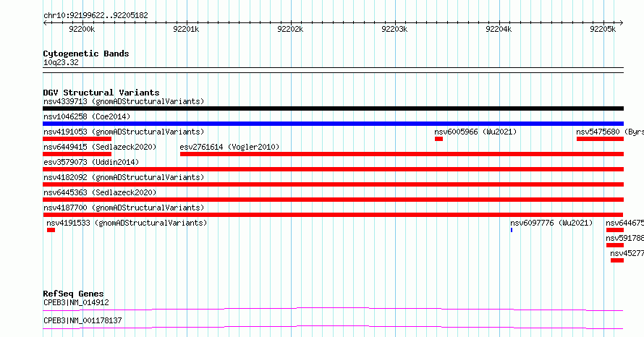Click nsv4187700 gnomADStructuralVariants label
This screenshot has height=337, width=644.
(124, 208)
